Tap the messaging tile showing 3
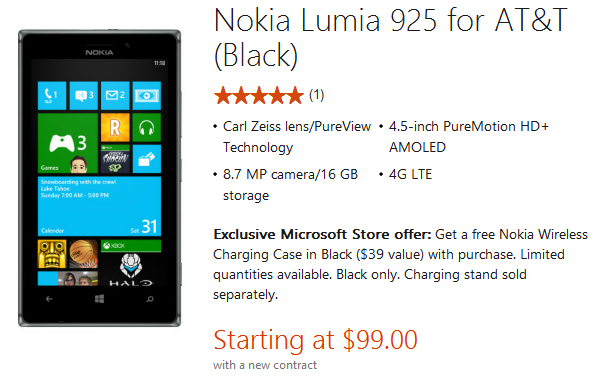599x379 pixels. coord(84,96)
